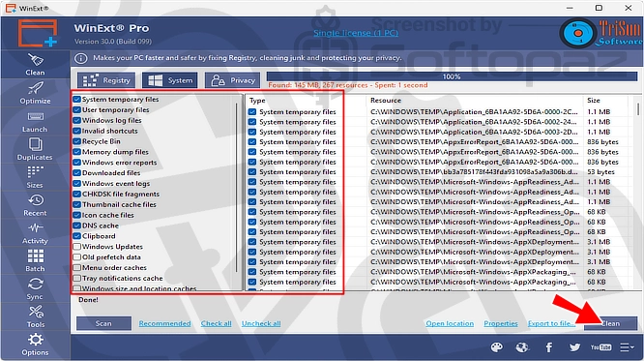Switch to the Privacy tab
Image resolution: width=644 pixels, height=361 pixels.
tap(233, 80)
